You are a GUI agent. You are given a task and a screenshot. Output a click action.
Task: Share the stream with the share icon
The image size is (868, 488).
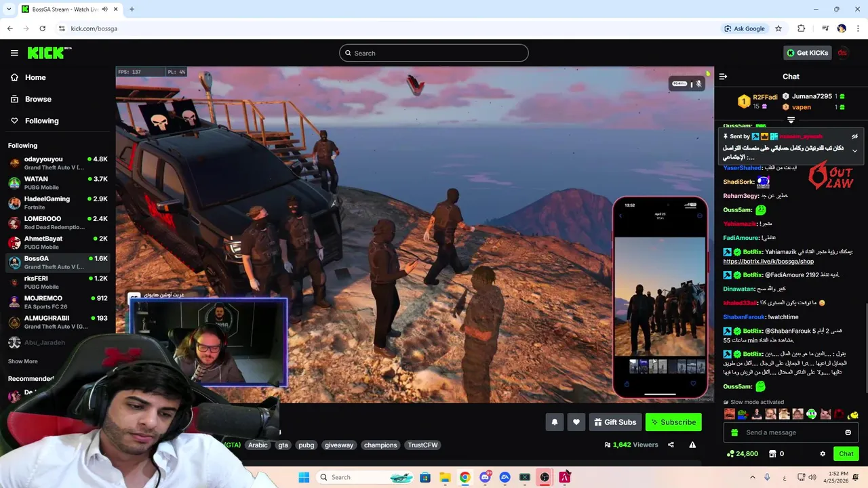click(x=671, y=445)
